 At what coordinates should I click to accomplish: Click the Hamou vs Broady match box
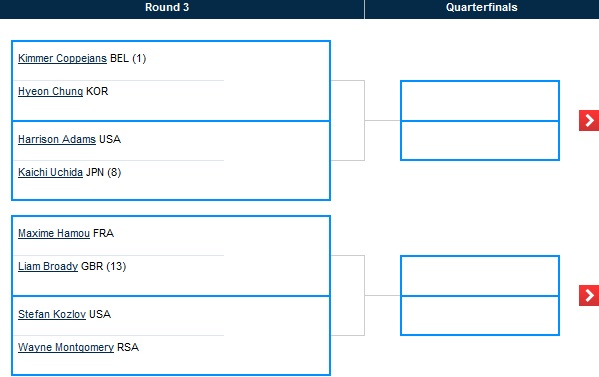(171, 256)
